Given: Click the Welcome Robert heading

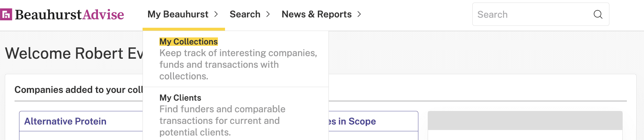Looking at the screenshot, I should tap(74, 53).
